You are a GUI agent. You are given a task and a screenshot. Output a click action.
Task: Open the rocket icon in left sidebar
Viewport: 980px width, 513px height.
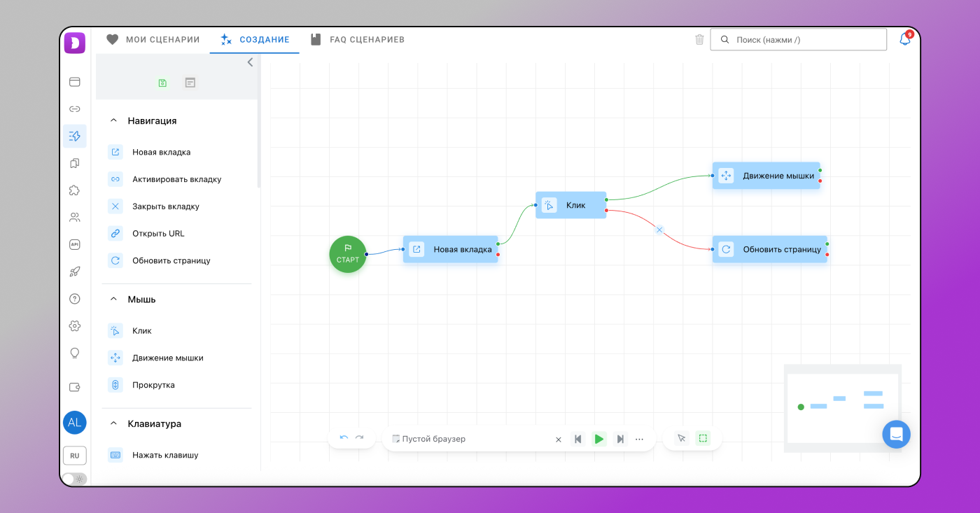coord(75,272)
